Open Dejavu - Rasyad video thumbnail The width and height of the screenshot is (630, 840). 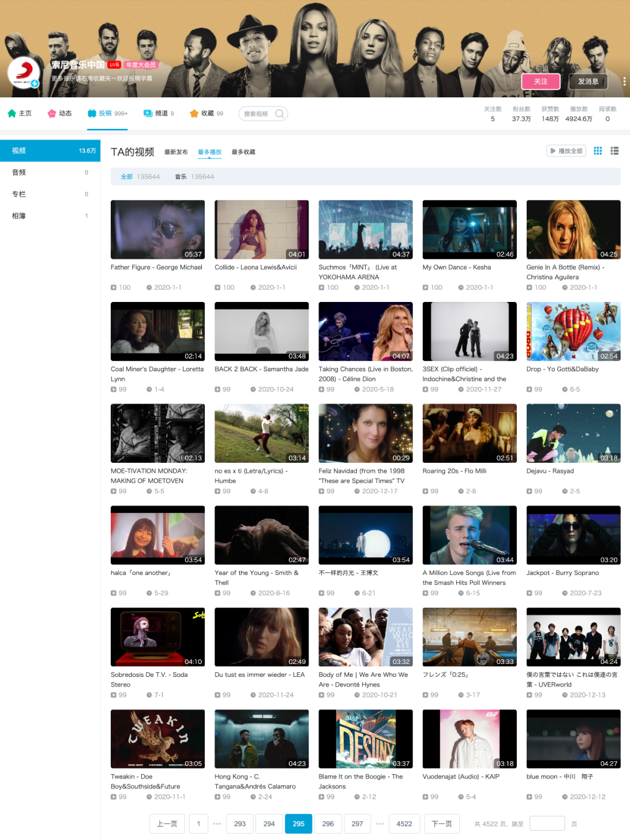tap(573, 433)
